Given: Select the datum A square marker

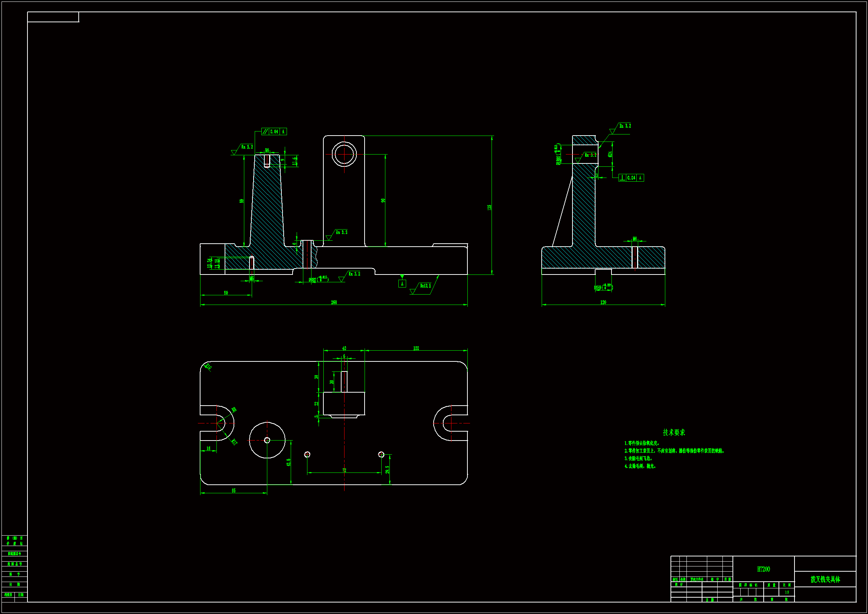Looking at the screenshot, I should tap(402, 284).
